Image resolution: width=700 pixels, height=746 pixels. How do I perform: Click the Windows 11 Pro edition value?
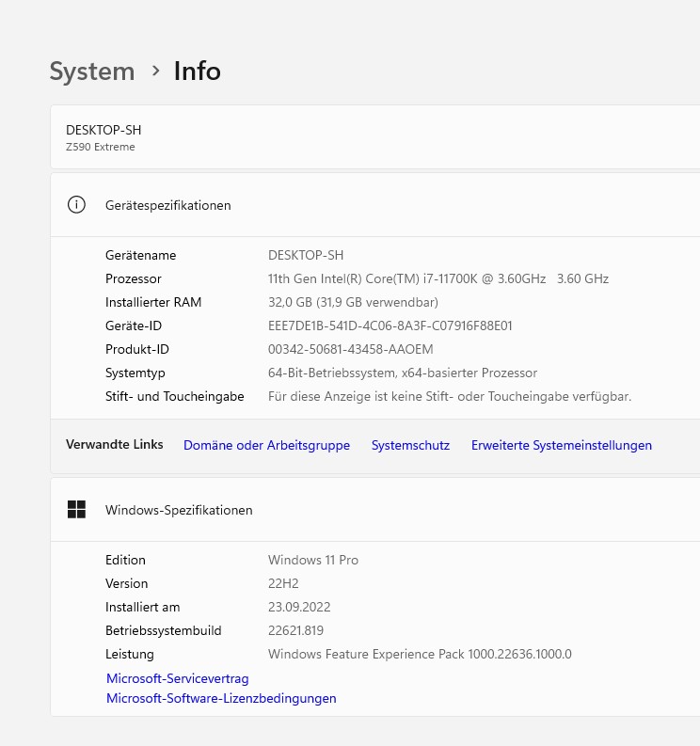(x=313, y=560)
